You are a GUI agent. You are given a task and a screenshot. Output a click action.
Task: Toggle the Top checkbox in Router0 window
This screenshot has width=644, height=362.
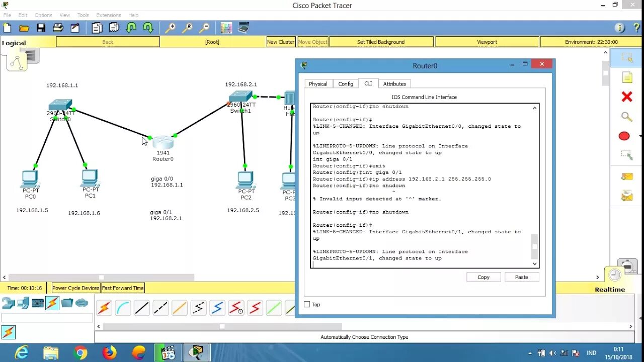tap(307, 304)
